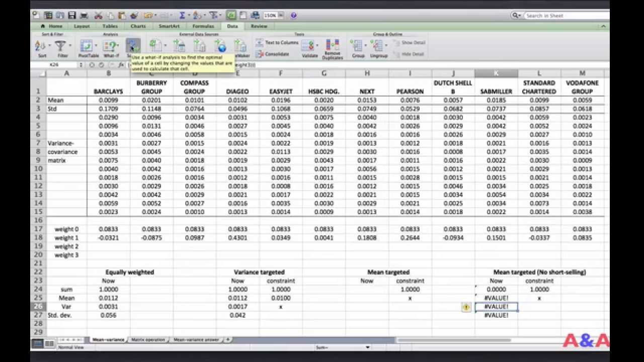
Task: Click Hide Detail button
Action: [x=409, y=54]
